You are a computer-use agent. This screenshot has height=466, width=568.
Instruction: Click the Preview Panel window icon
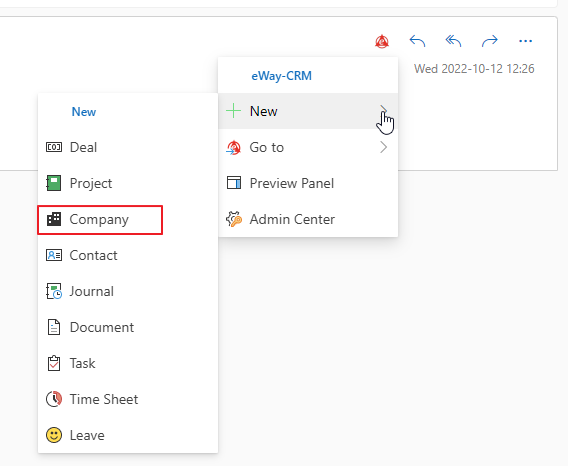(x=234, y=183)
